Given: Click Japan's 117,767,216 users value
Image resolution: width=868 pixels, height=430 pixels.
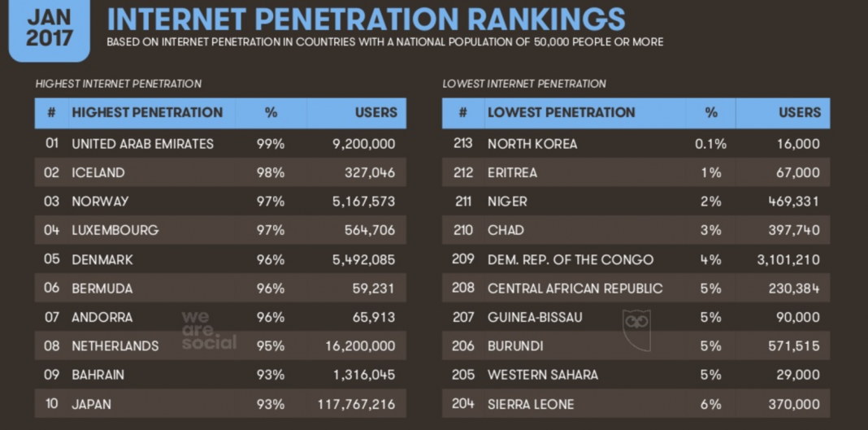Looking at the screenshot, I should pyautogui.click(x=357, y=404).
